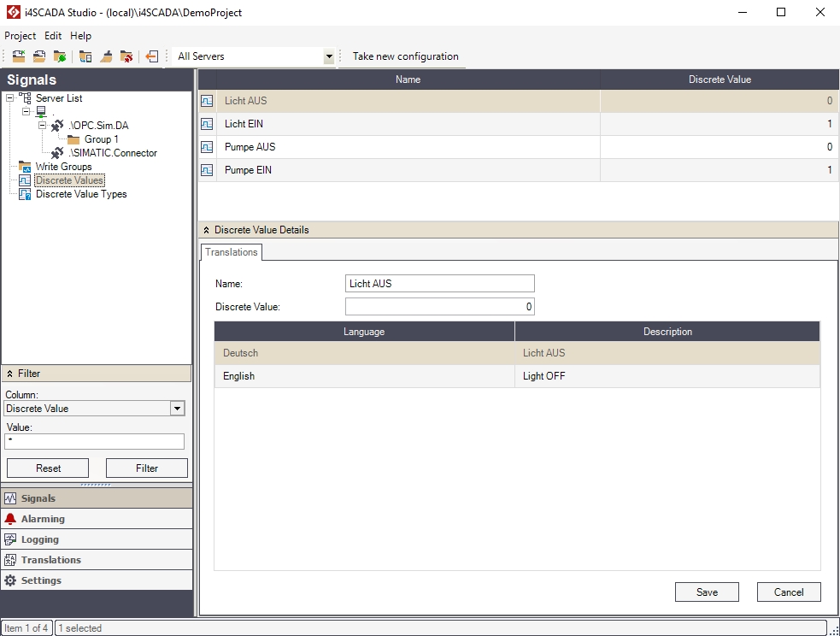840x636 pixels.
Task: Select Discrete Value Types in the tree
Action: [x=80, y=194]
